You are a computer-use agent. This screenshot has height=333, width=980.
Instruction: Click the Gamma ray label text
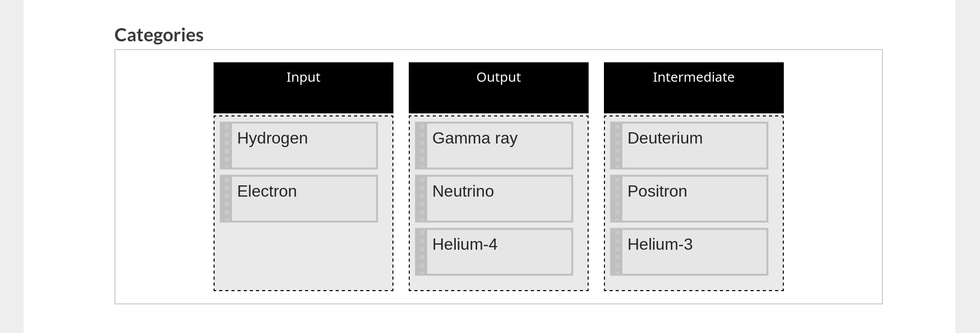point(475,138)
